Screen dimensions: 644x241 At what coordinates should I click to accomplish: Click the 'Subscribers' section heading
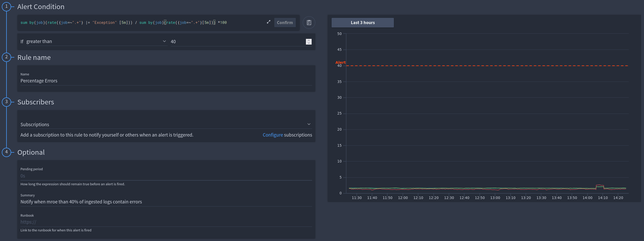36,102
